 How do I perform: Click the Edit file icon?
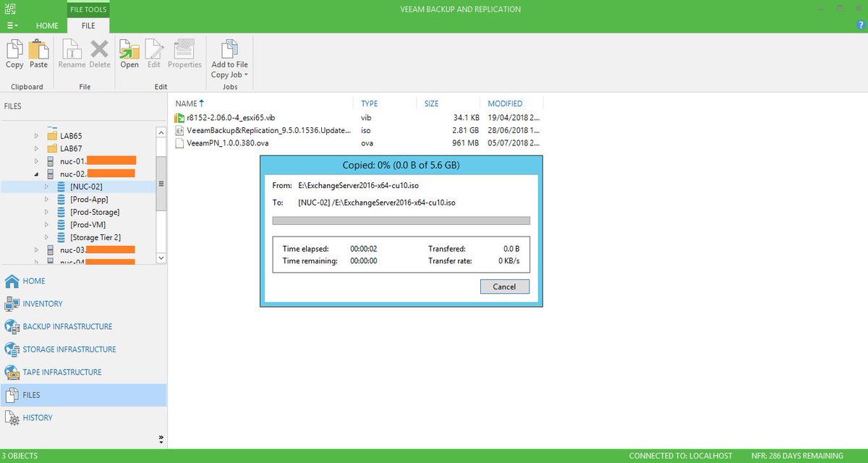(154, 54)
